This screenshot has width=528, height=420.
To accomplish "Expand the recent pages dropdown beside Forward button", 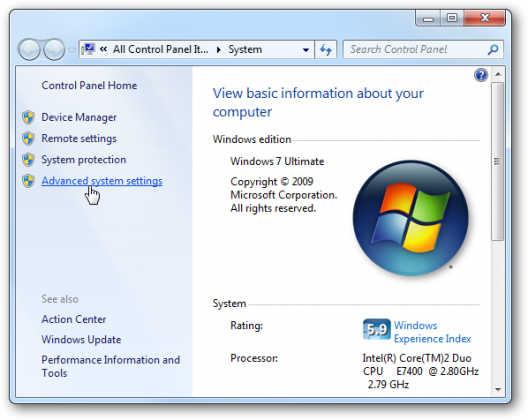I will (71, 50).
